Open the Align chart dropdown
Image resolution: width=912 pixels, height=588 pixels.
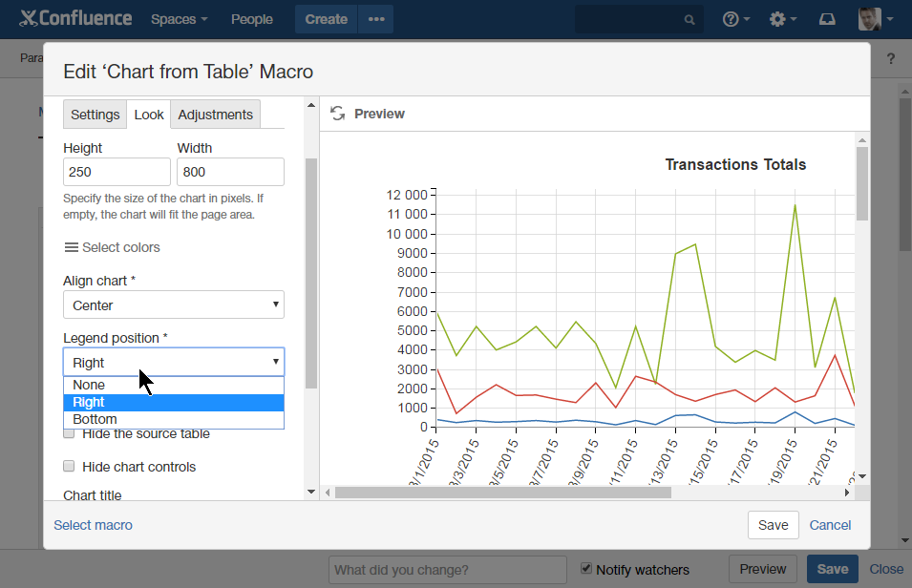pyautogui.click(x=173, y=305)
